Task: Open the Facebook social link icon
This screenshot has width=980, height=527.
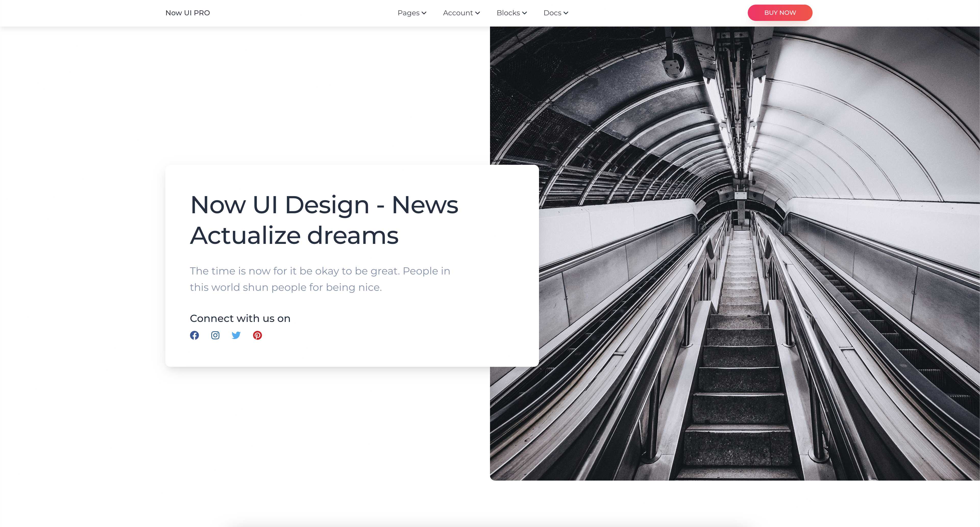Action: [194, 335]
